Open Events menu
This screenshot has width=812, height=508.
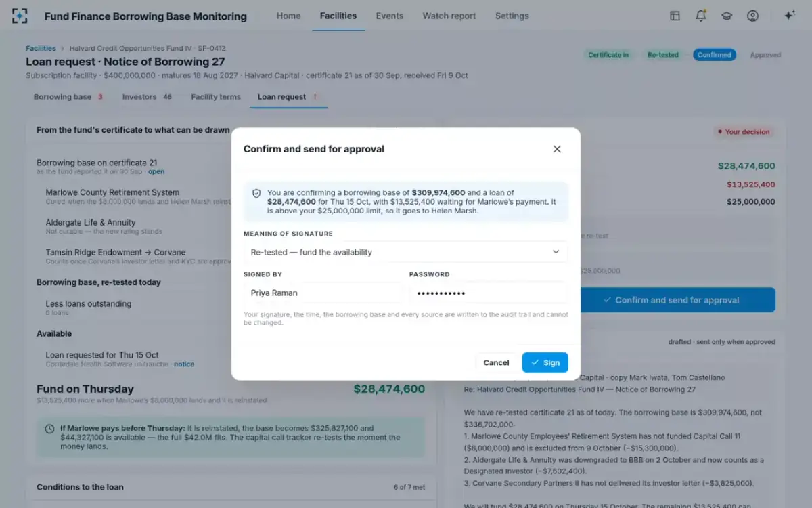390,16
